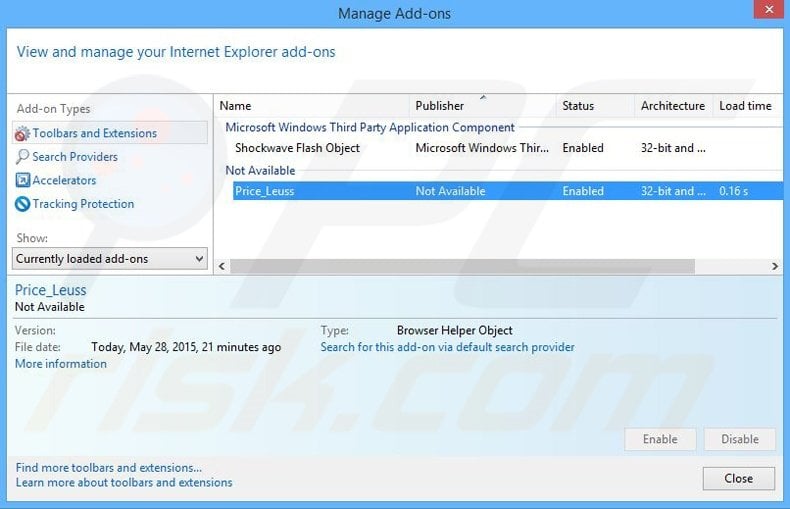
Task: Select the Shockwave Flash Object row
Action: point(508,148)
